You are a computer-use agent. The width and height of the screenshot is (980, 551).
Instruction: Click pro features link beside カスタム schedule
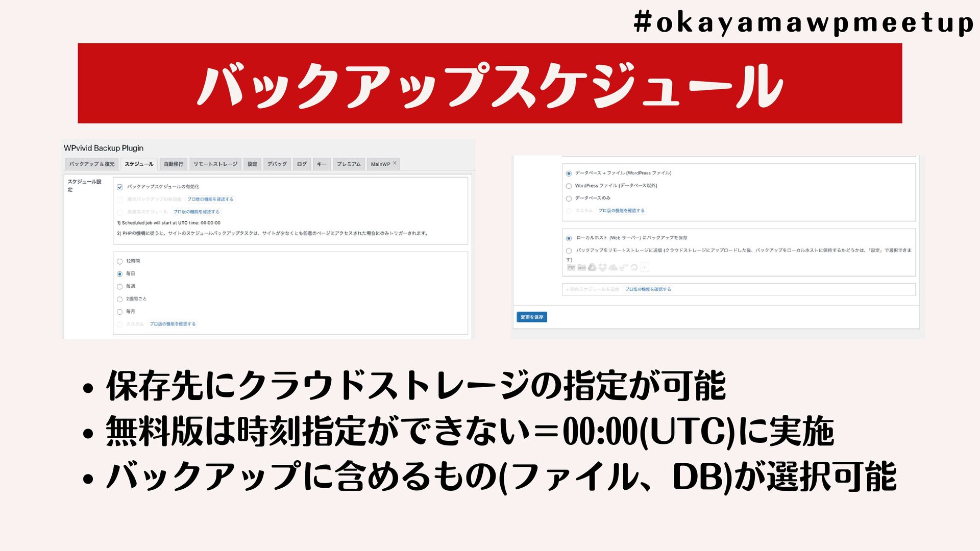coord(173,324)
